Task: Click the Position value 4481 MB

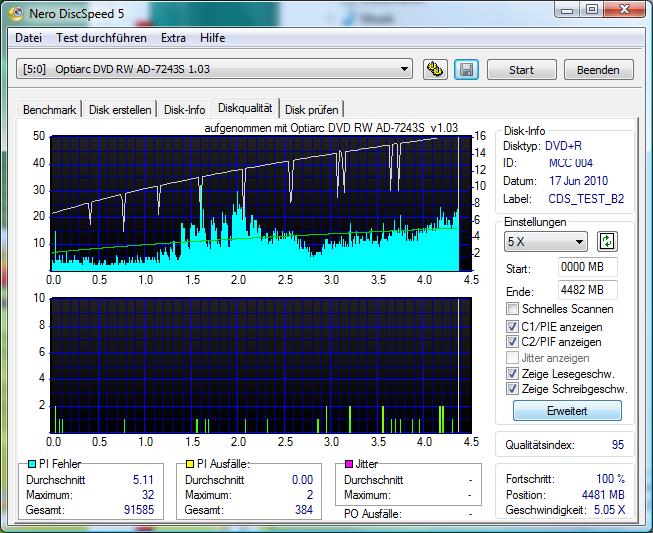Action: coord(603,495)
